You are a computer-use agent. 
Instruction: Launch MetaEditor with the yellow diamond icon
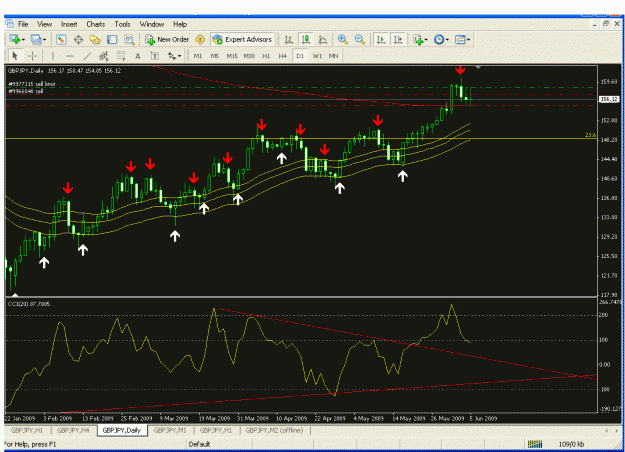point(200,39)
